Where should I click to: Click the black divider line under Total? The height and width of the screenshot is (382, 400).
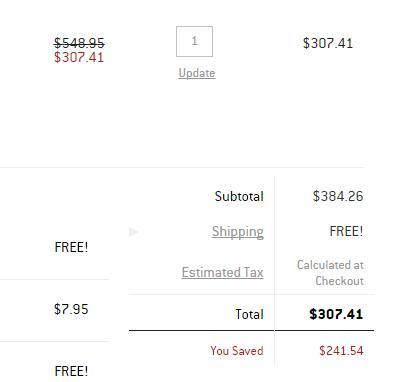pyautogui.click(x=251, y=331)
